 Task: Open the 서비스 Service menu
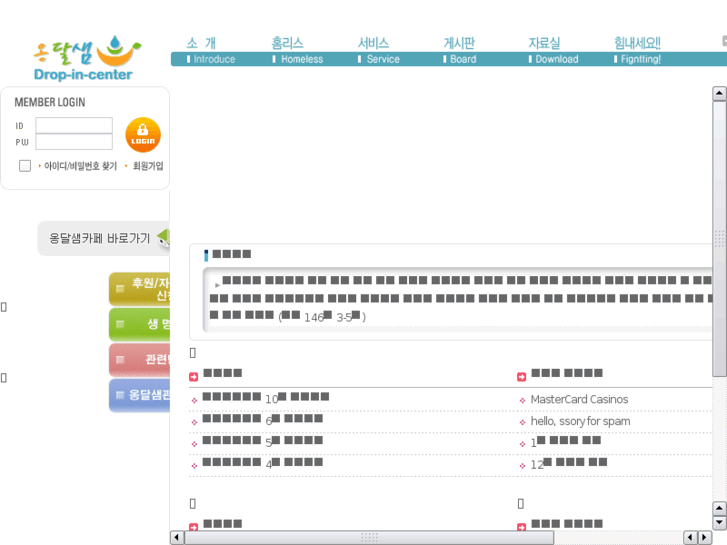tap(379, 51)
